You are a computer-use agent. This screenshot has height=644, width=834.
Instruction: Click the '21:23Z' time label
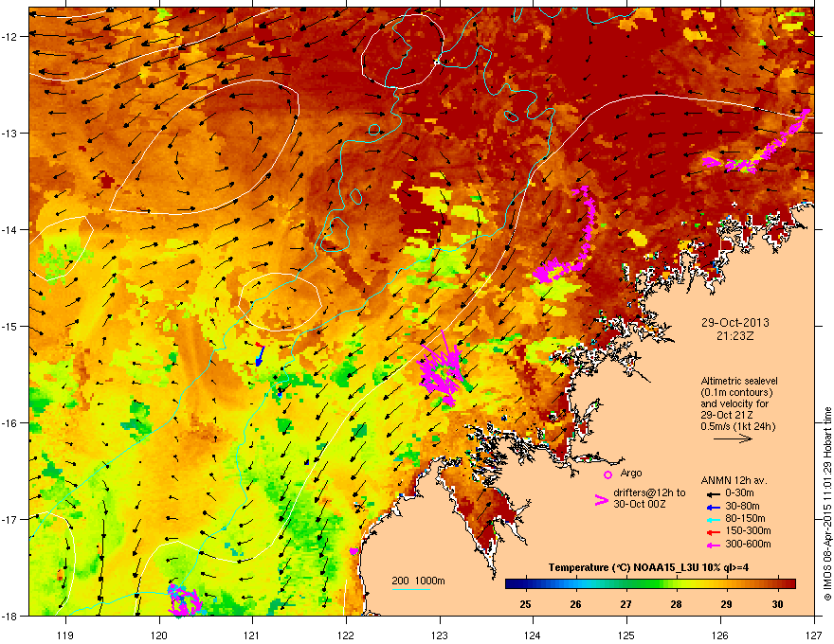[x=734, y=336]
